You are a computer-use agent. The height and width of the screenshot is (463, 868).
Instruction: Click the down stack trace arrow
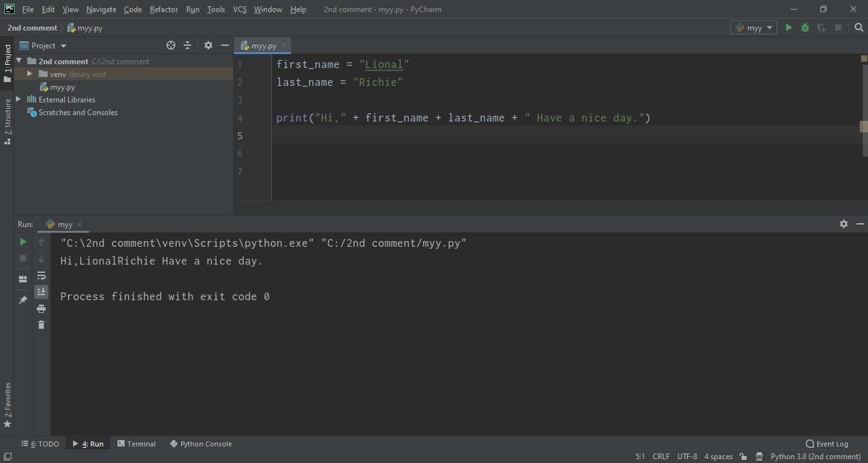41,258
